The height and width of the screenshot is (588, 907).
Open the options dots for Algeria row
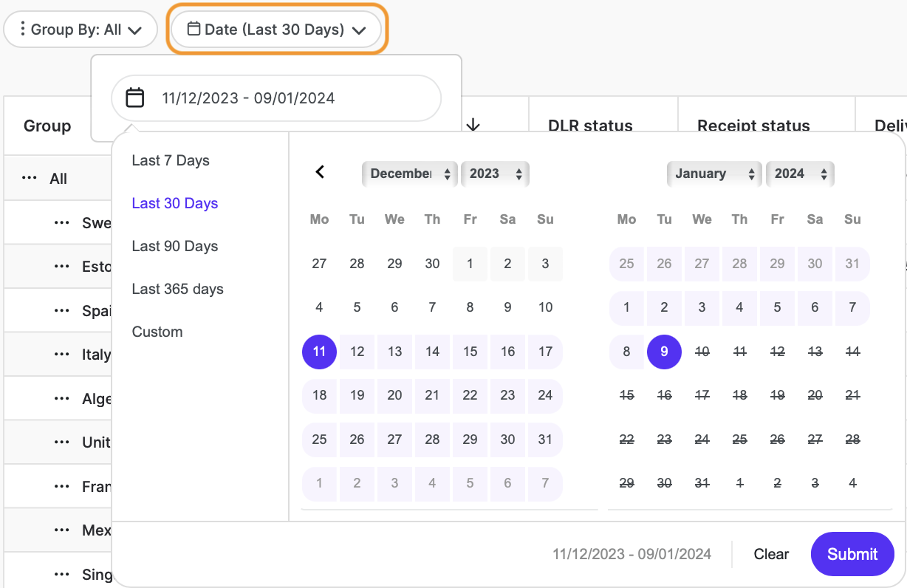tap(62, 399)
